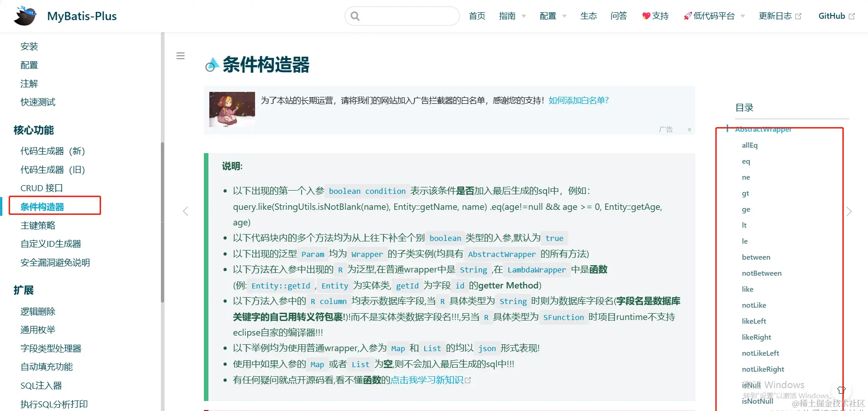Open 代码生成器（新） in the sidebar
868x411 pixels.
[53, 151]
